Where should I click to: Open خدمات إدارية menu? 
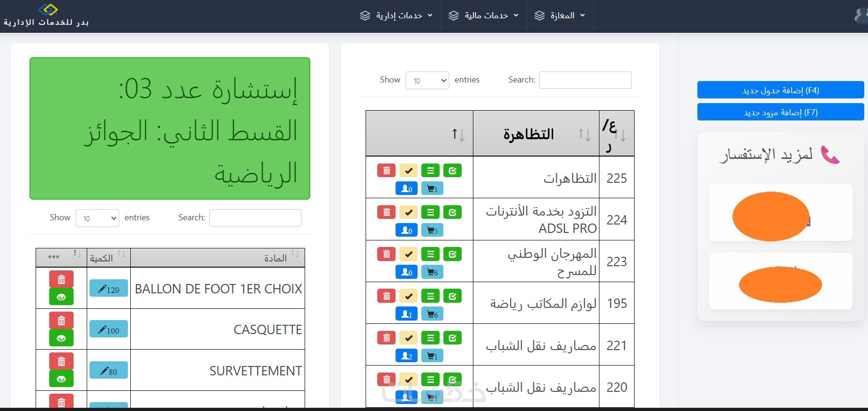[397, 15]
